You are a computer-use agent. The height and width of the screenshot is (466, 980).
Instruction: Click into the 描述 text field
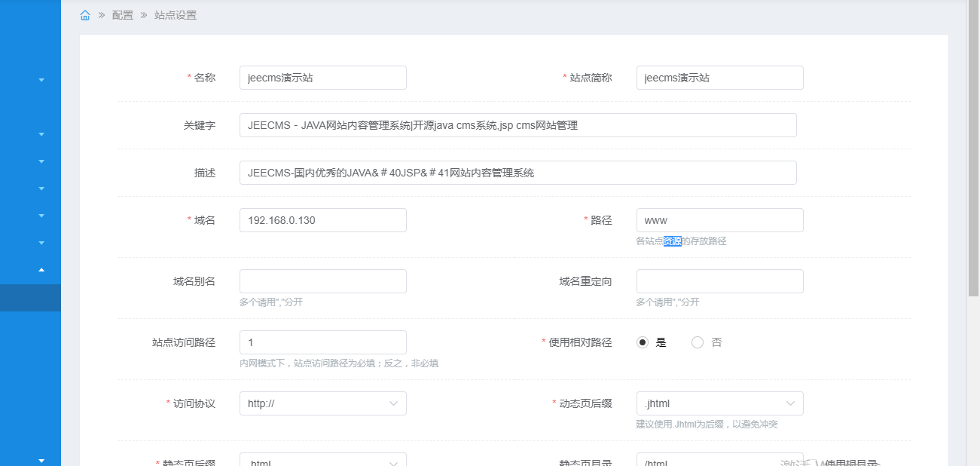click(518, 173)
